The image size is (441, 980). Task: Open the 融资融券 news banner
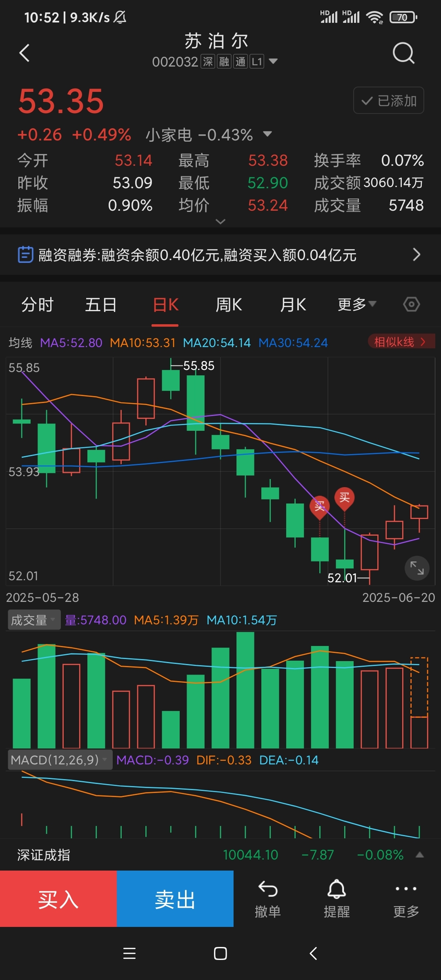(220, 255)
